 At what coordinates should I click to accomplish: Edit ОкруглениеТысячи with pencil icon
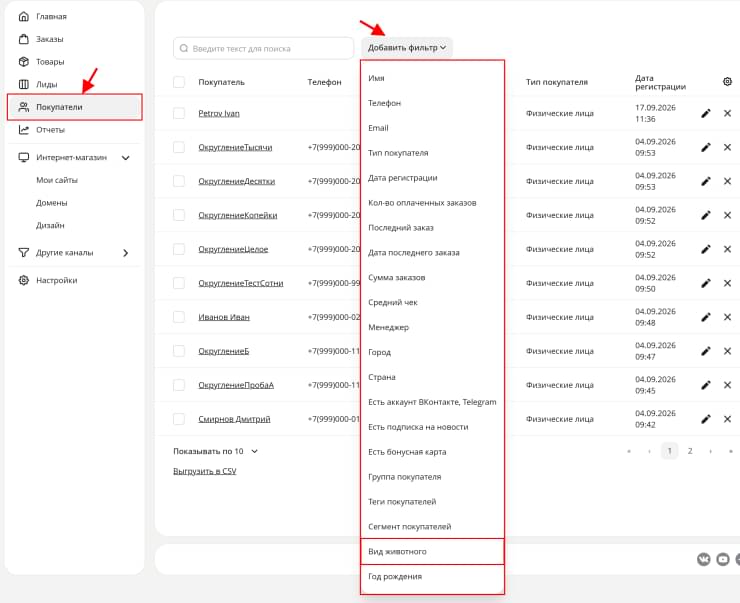[x=706, y=147]
